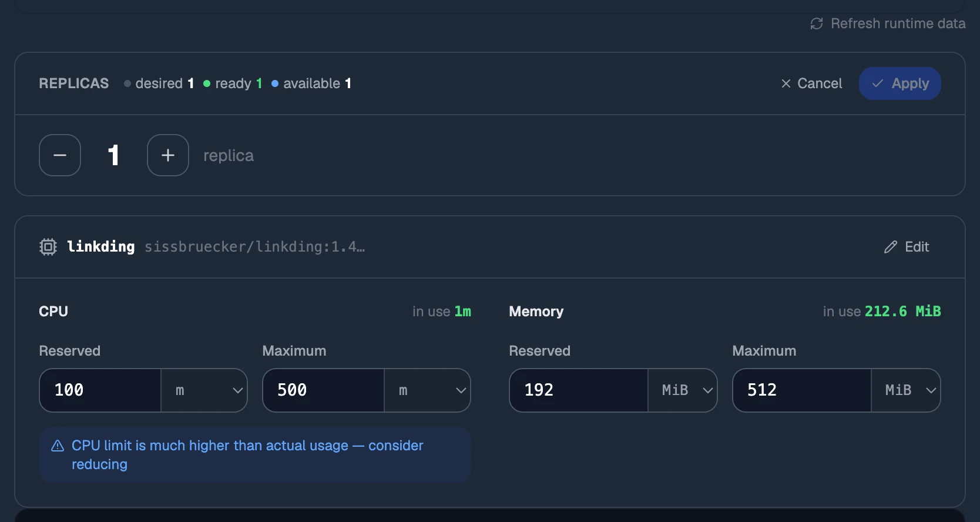Click the linkding container name
Screen dimensions: 980x522
click(x=101, y=247)
